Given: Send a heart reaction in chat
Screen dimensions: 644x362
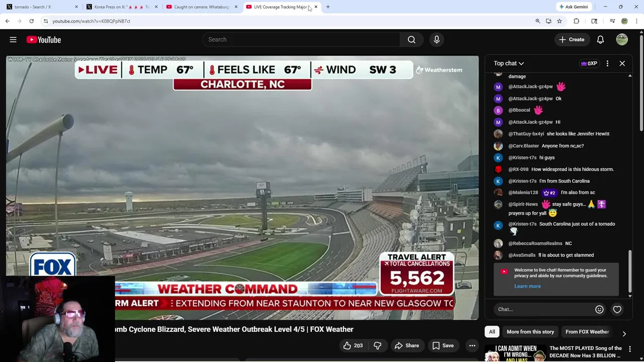Looking at the screenshot, I should tap(617, 310).
